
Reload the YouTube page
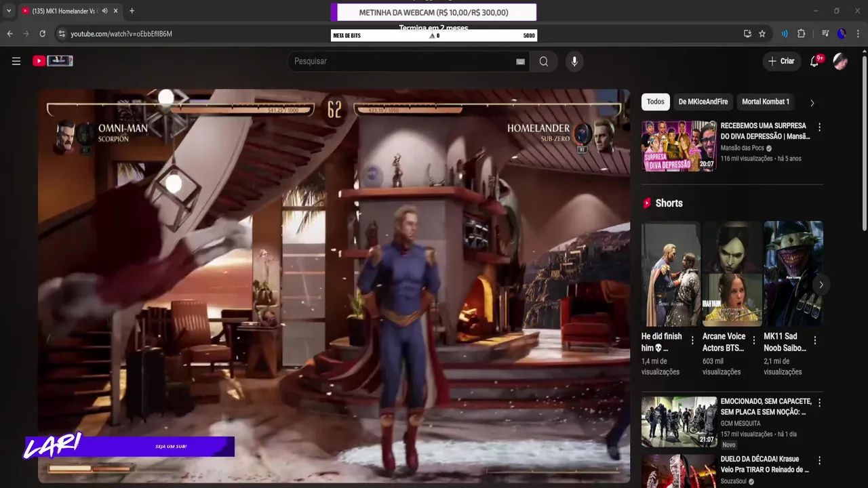(x=42, y=33)
